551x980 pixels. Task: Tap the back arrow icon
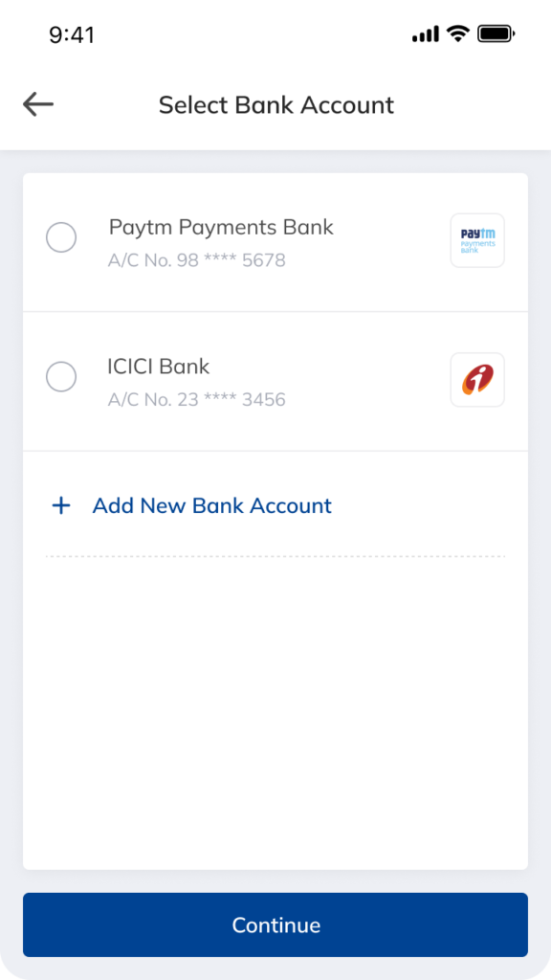(38, 103)
